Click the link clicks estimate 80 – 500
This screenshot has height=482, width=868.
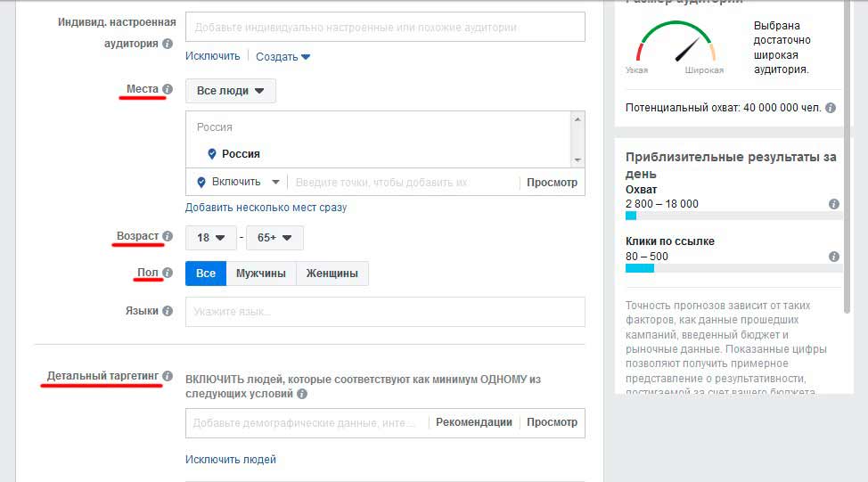(x=647, y=257)
